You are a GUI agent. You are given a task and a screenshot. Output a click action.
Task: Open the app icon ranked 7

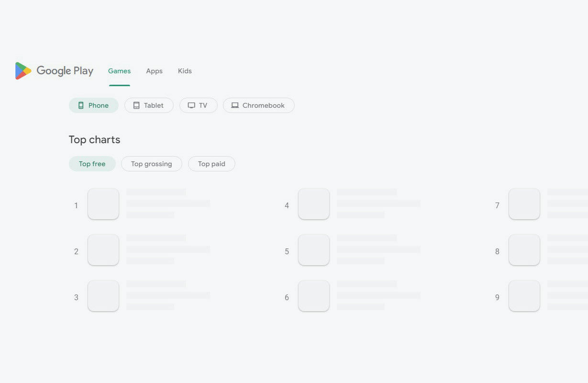524,204
